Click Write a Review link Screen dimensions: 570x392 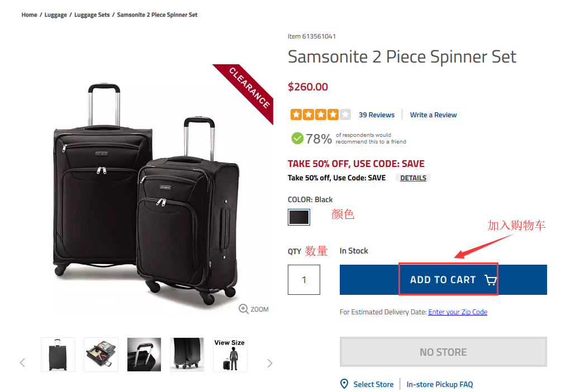click(x=433, y=115)
